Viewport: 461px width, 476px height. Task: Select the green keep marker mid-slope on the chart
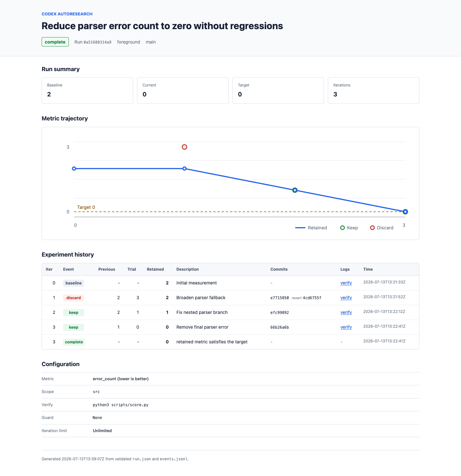[x=295, y=190]
